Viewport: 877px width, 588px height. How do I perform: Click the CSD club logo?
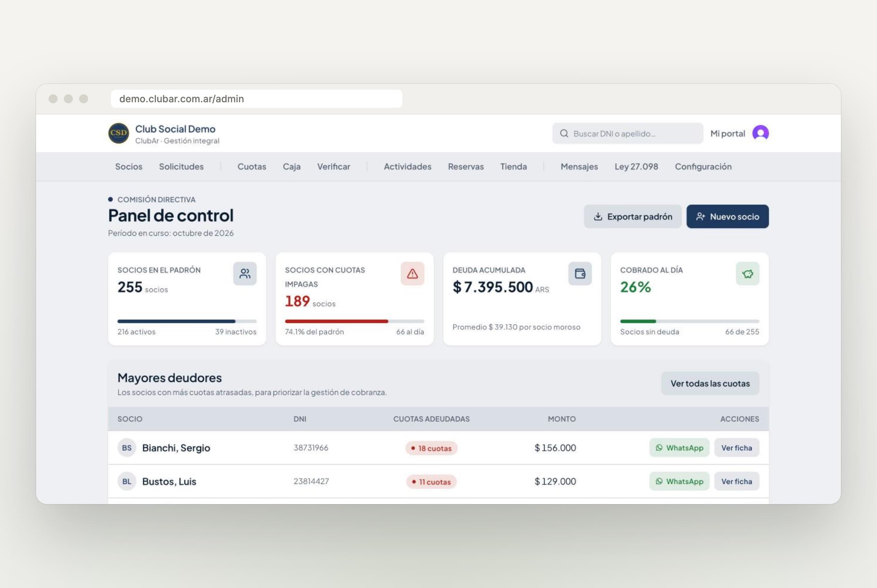pos(119,133)
